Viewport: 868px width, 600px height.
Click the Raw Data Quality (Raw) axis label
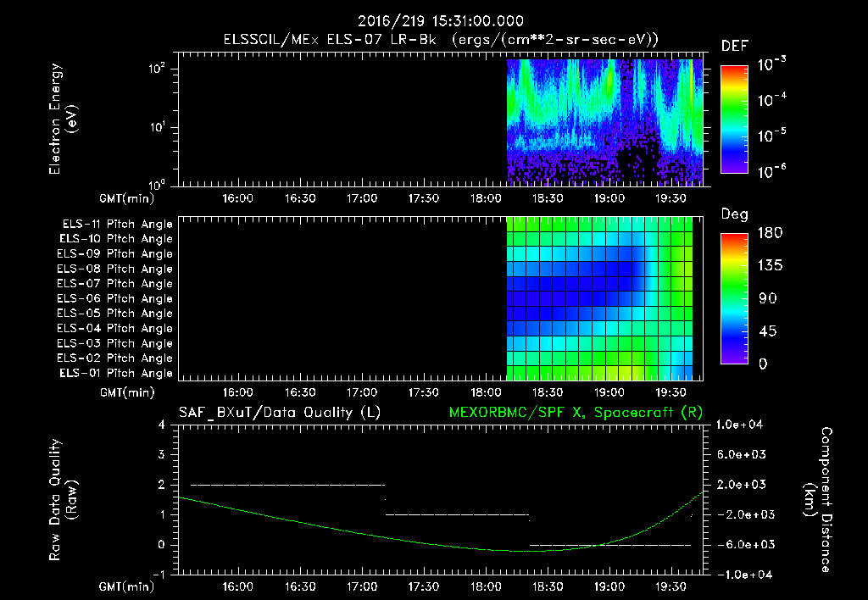click(x=63, y=500)
